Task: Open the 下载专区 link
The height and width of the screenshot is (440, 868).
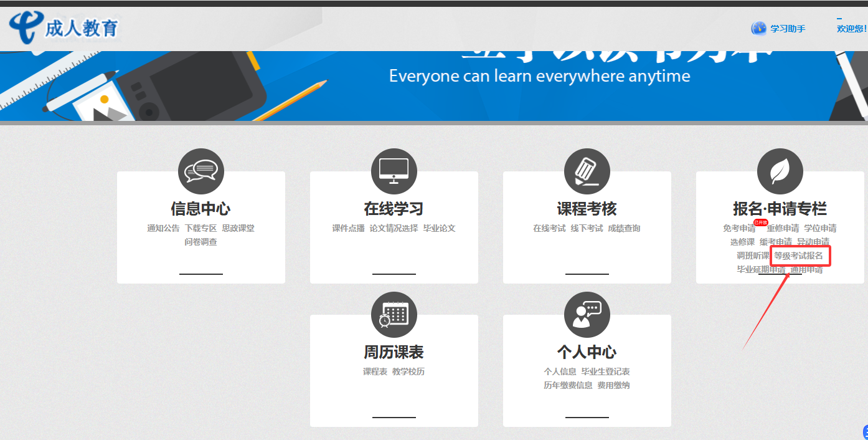Action: click(x=200, y=228)
